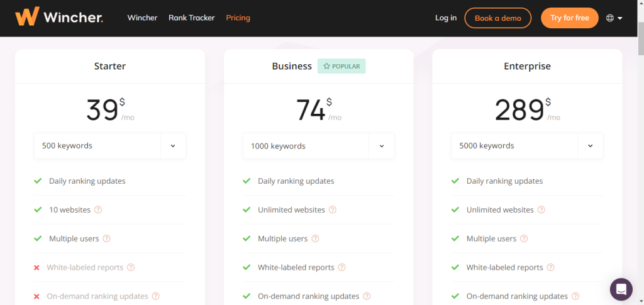Click Business Daily ranking updates text

click(x=296, y=181)
